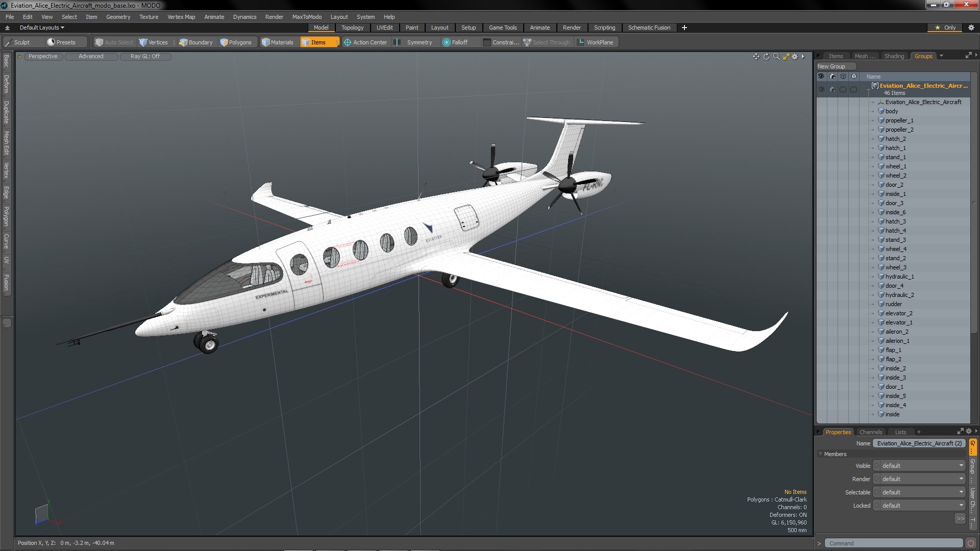980x551 pixels.
Task: Open Default Layouts dropdown
Action: (x=42, y=28)
